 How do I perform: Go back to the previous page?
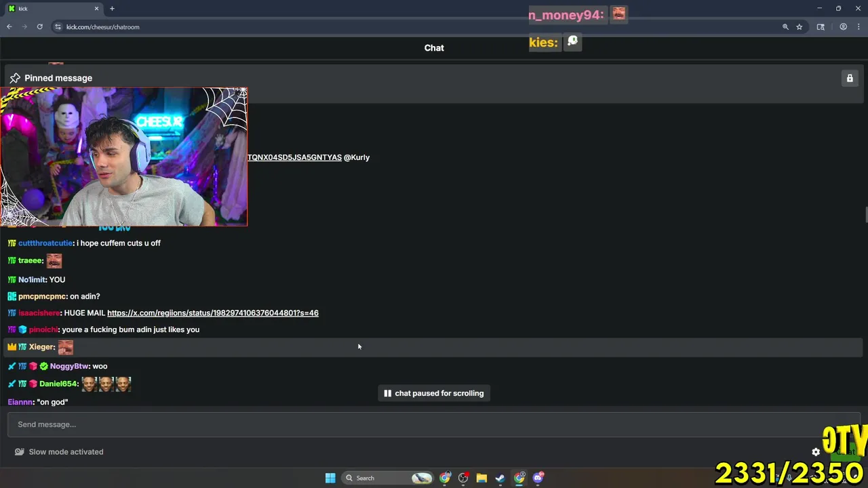9,27
